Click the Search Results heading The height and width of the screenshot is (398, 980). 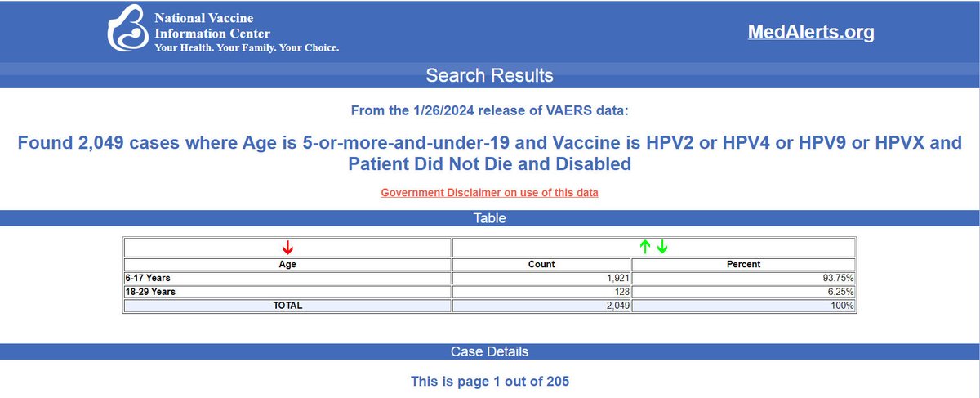point(490,76)
